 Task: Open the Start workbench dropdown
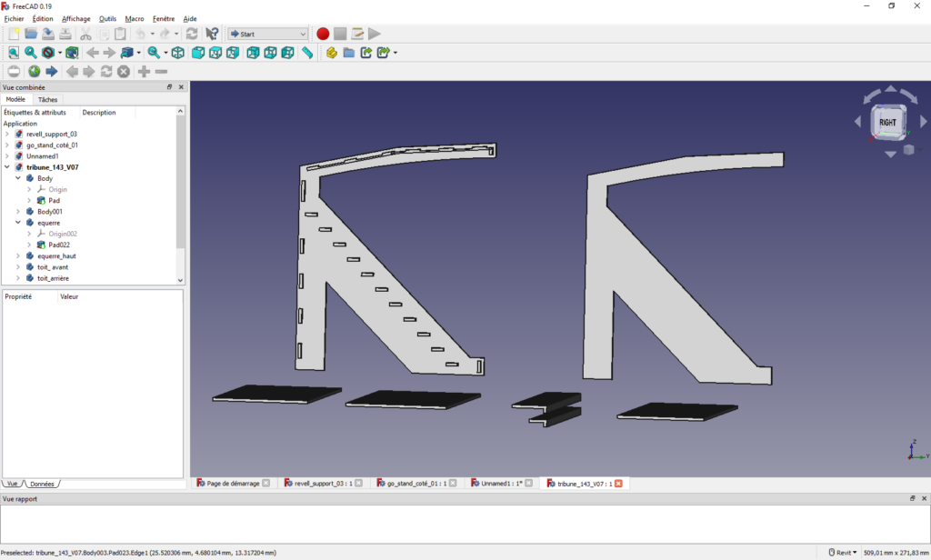point(268,34)
